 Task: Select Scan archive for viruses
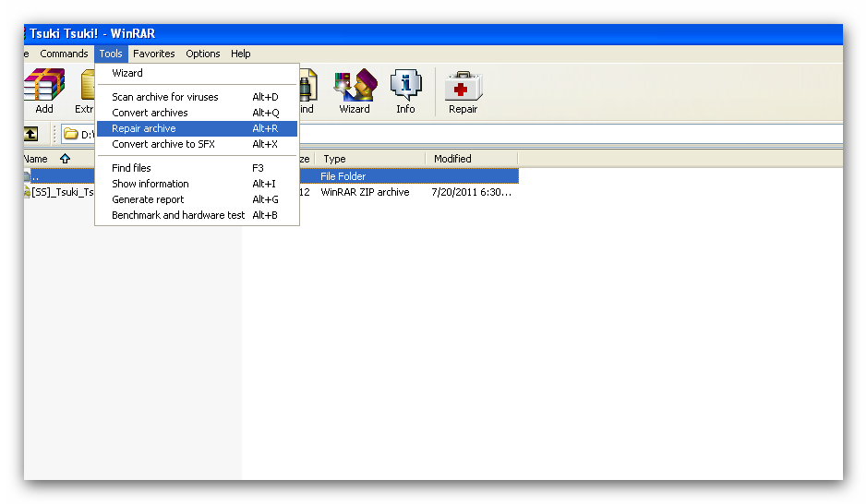(x=197, y=97)
